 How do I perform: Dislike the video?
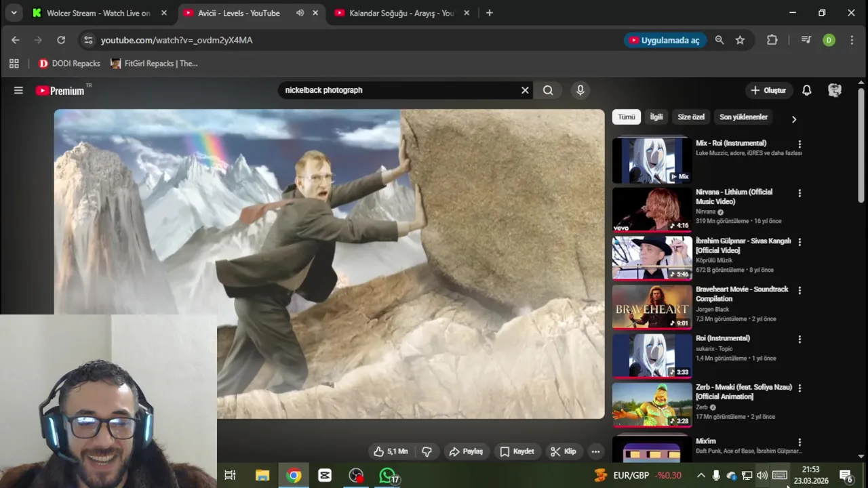click(427, 451)
